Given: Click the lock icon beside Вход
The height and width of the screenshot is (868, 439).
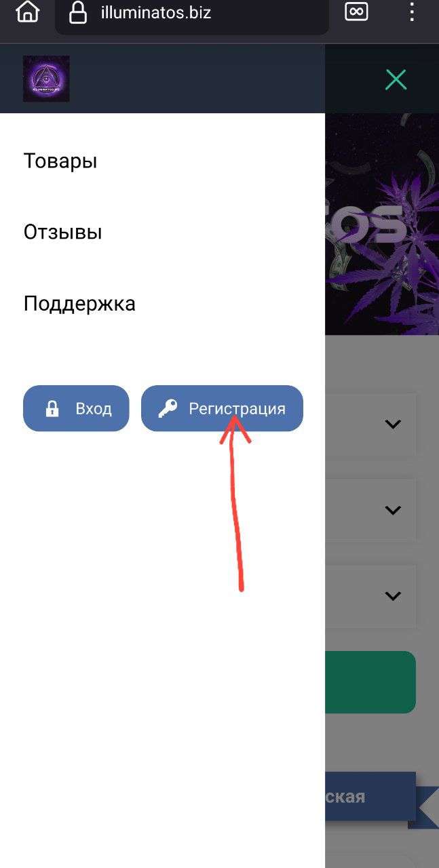Looking at the screenshot, I should pos(52,409).
